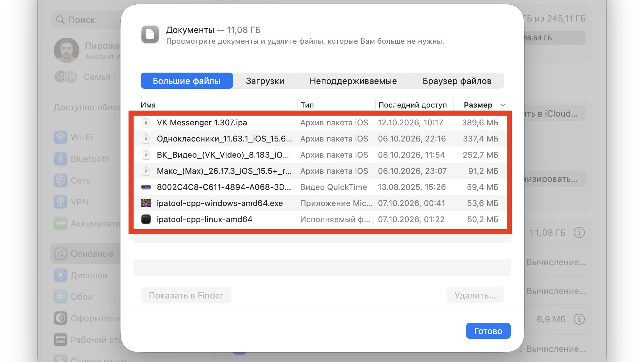Click the Макс_(Max) ipa file icon

click(146, 171)
